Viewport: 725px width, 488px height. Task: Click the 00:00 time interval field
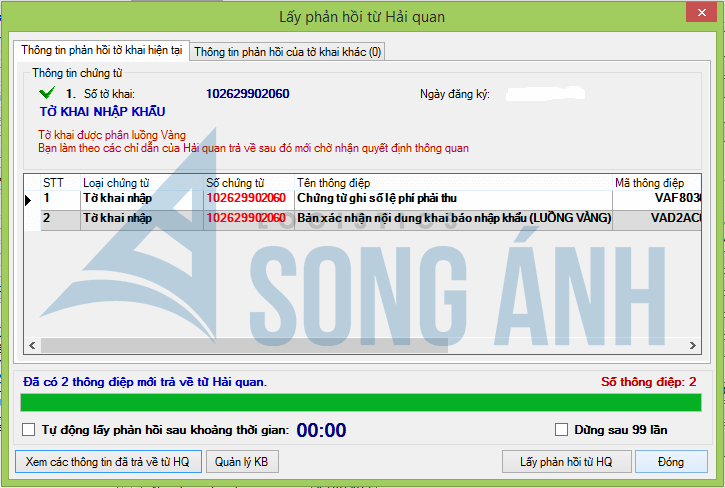pyautogui.click(x=321, y=431)
